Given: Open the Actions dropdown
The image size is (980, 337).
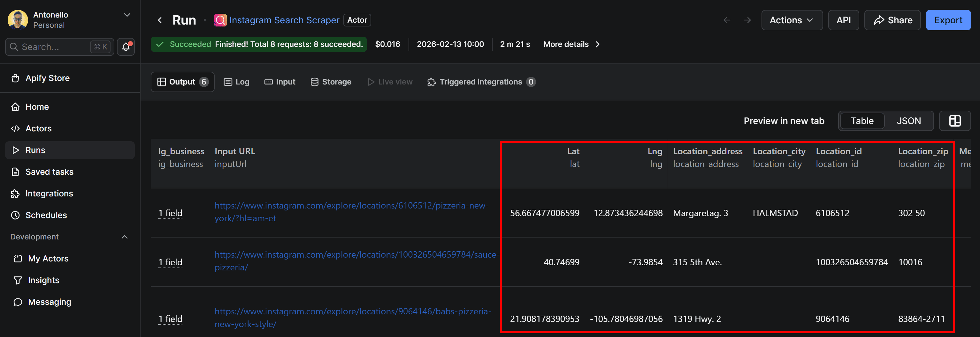Looking at the screenshot, I should pyautogui.click(x=791, y=20).
